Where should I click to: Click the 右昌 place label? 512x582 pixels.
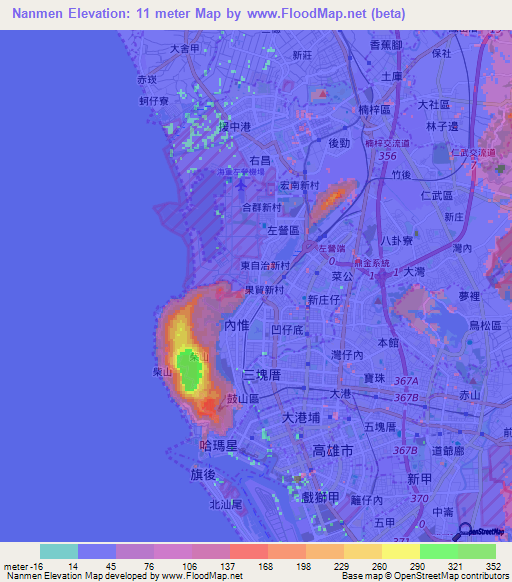[x=260, y=161]
